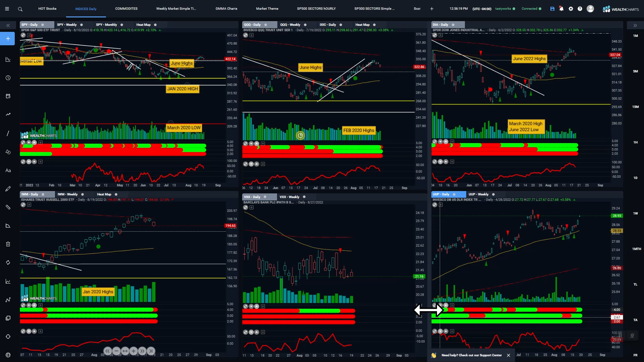Collapse the left drawing toolbar
The image size is (644, 362).
[x=8, y=25]
